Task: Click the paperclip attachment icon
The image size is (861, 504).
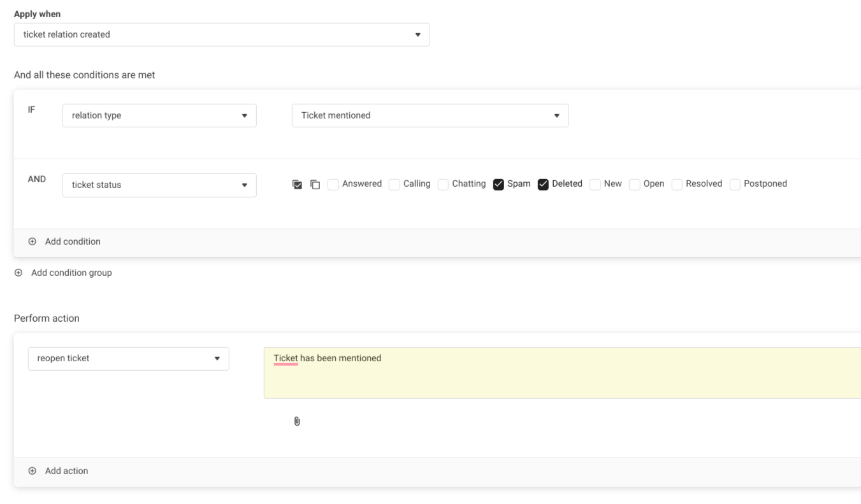Action: point(297,421)
